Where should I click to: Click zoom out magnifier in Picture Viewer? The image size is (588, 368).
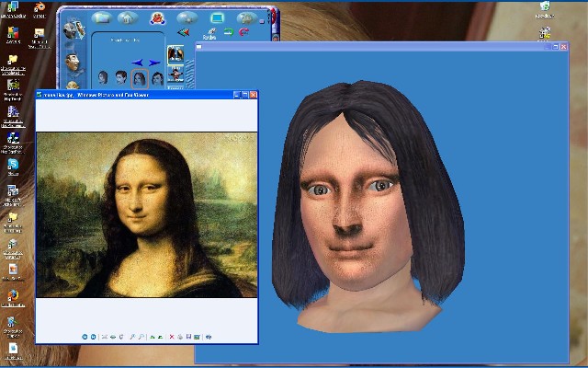pos(141,337)
